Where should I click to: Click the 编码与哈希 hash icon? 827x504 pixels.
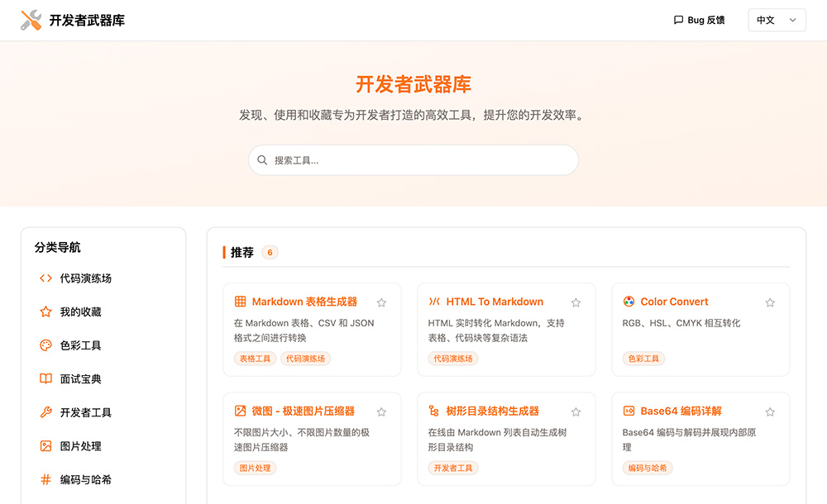(45, 479)
